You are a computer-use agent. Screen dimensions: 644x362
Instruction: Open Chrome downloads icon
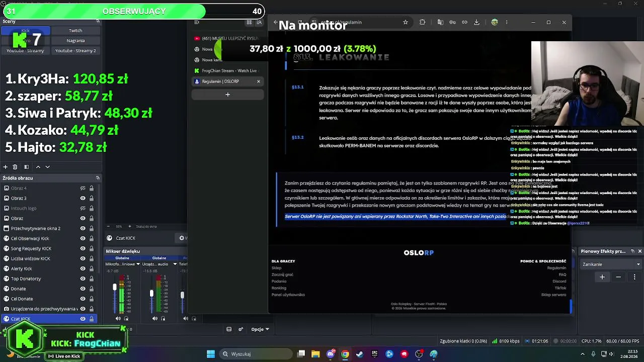click(476, 22)
